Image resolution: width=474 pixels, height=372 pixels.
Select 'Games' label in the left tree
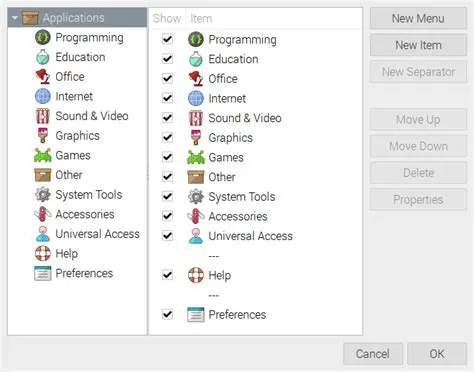coord(73,155)
